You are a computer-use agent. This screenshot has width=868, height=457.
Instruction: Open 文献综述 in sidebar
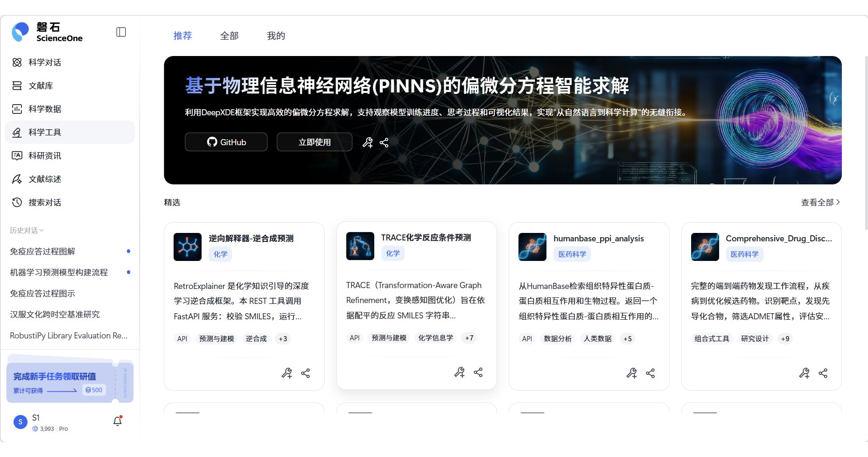pyautogui.click(x=70, y=179)
